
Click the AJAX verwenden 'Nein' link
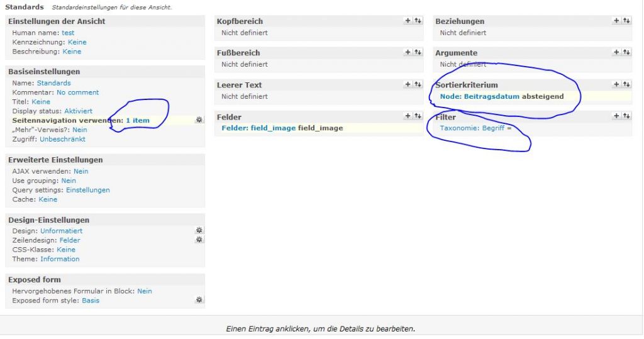80,171
